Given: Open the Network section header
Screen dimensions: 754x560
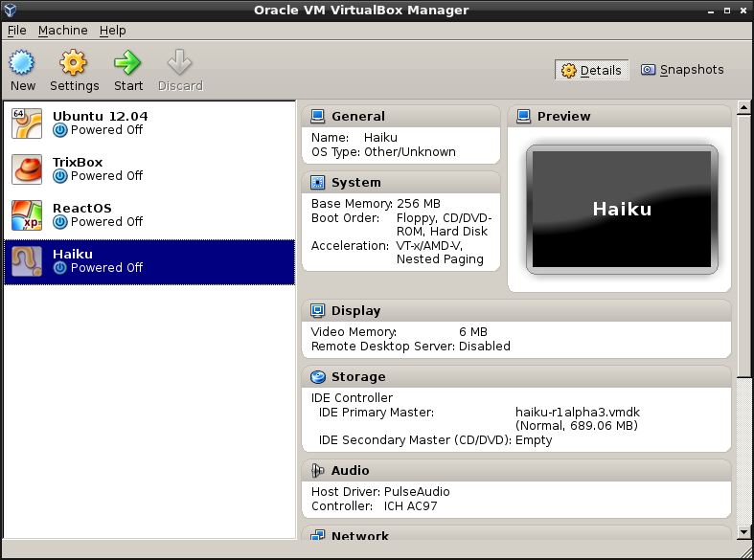Looking at the screenshot, I should point(516,533).
